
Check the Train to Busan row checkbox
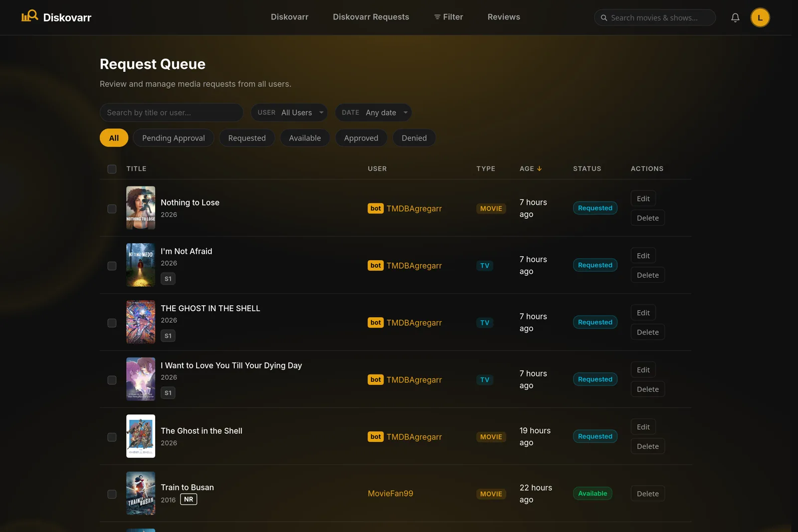coord(112,494)
